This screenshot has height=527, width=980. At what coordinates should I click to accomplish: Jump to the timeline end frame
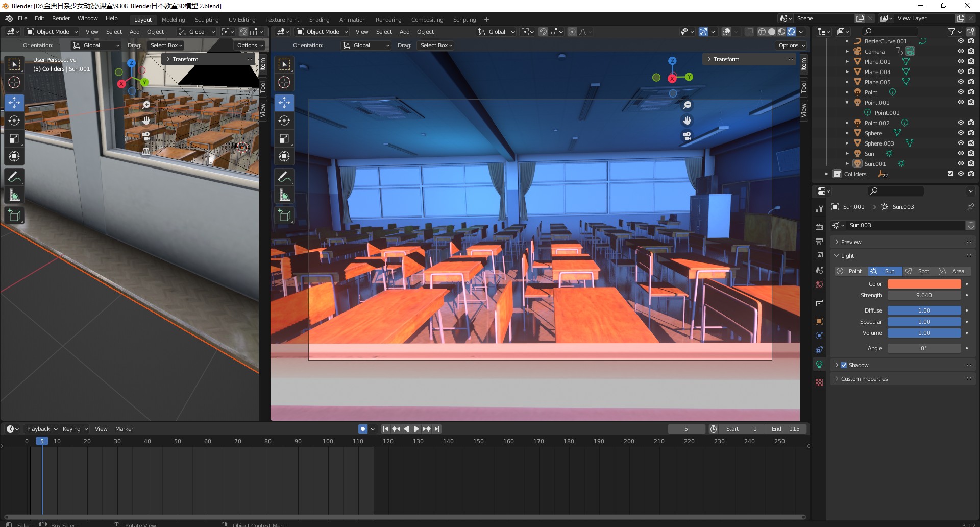tap(437, 429)
